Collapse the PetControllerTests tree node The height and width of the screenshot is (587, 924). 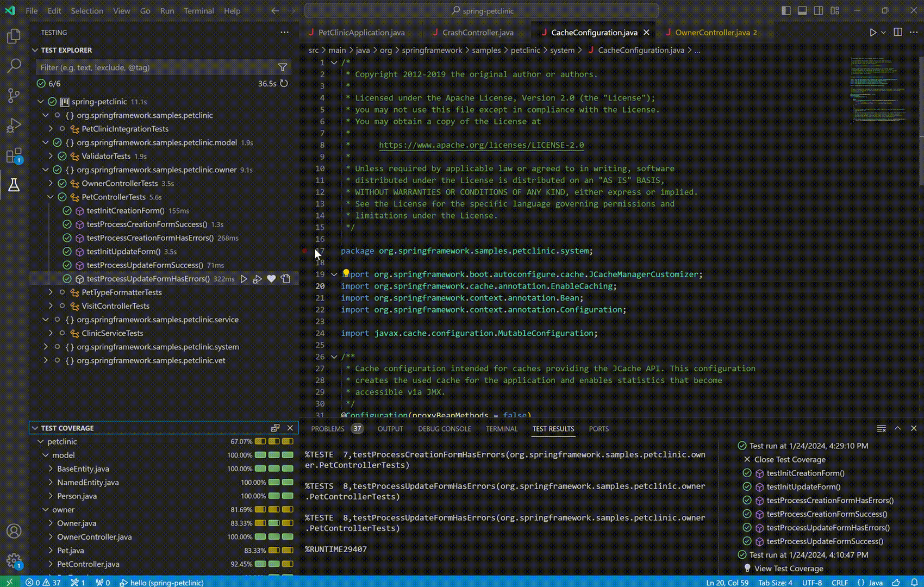[x=51, y=197]
